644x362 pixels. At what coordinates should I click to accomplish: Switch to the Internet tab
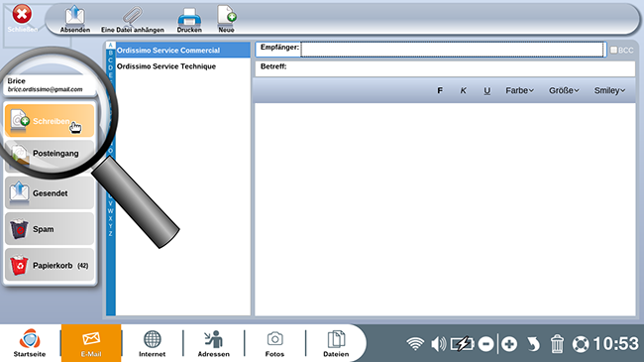pyautogui.click(x=152, y=343)
